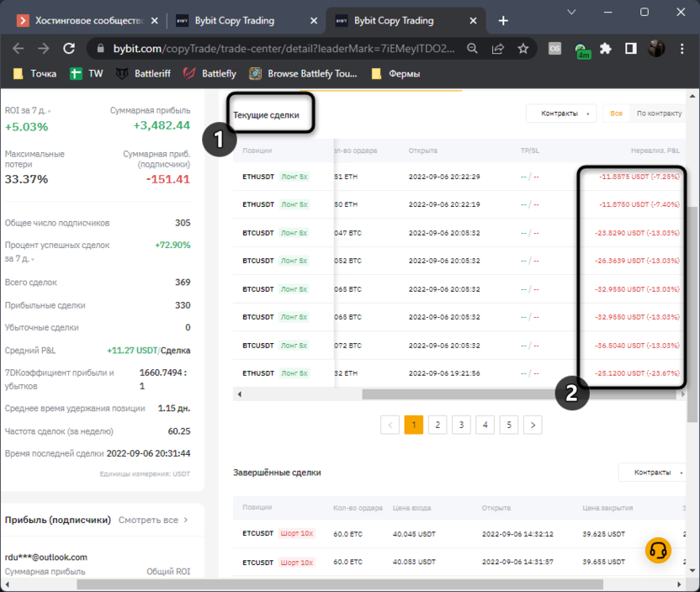The height and width of the screenshot is (592, 700).
Task: Open the Battleriff bookmark
Action: [x=143, y=74]
